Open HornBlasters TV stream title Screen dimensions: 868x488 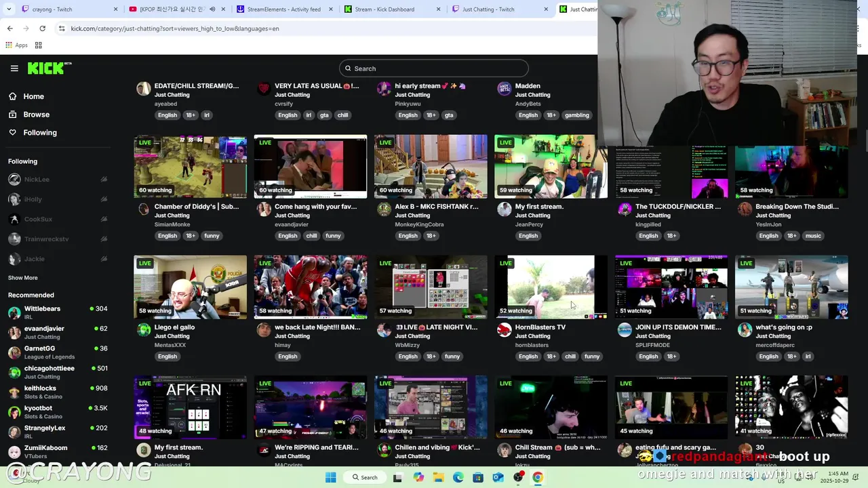pyautogui.click(x=540, y=327)
